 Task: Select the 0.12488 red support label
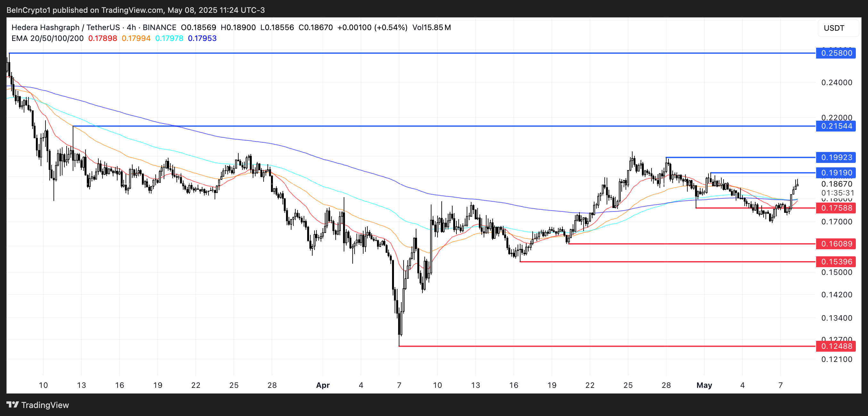coord(836,346)
